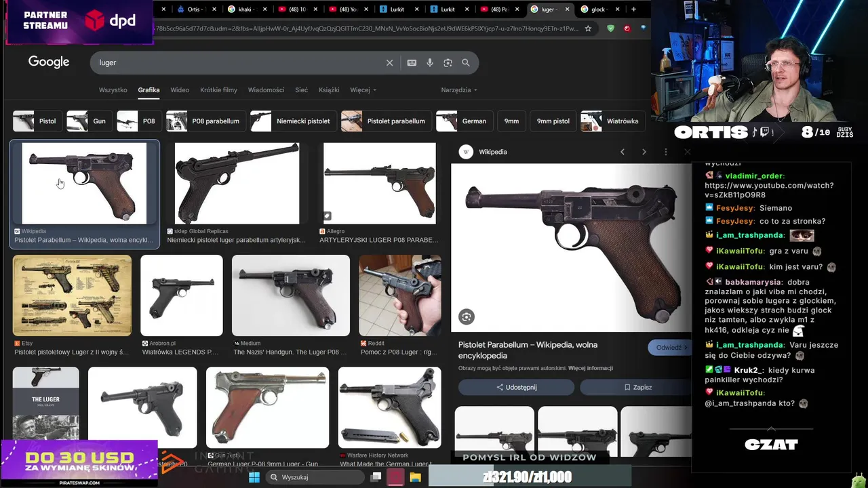Open the Wideo results tab
This screenshot has height=488, width=868.
tap(180, 89)
